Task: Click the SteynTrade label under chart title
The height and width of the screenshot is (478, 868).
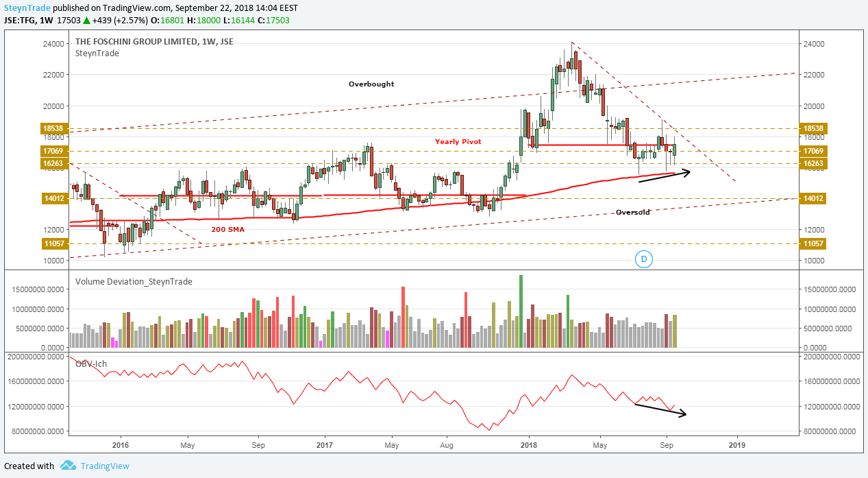Action: click(97, 53)
